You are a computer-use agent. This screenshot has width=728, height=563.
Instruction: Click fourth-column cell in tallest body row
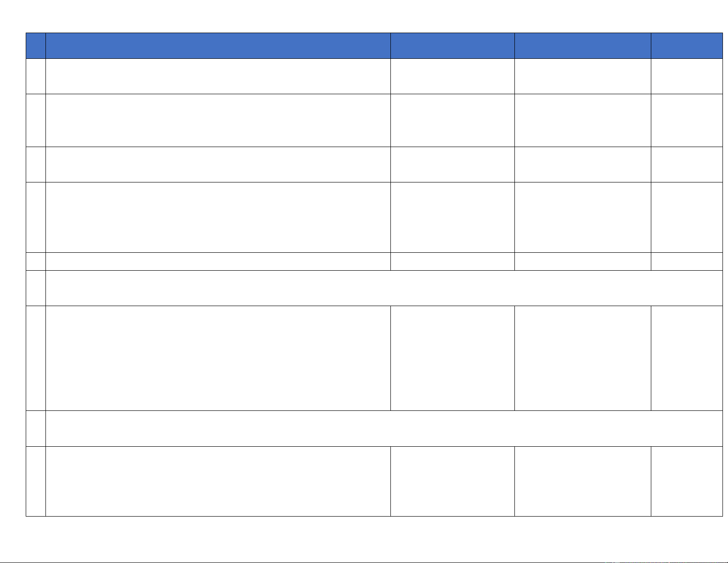(582, 358)
